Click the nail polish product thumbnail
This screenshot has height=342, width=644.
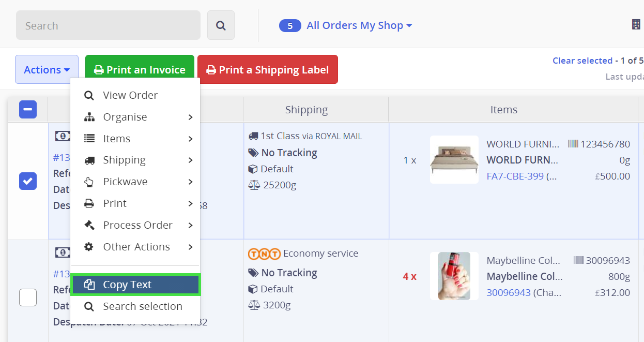(454, 276)
